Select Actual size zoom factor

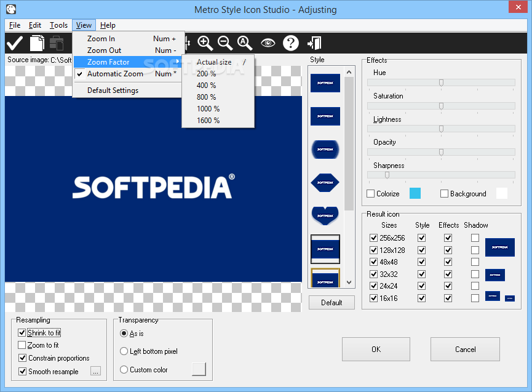tap(218, 62)
